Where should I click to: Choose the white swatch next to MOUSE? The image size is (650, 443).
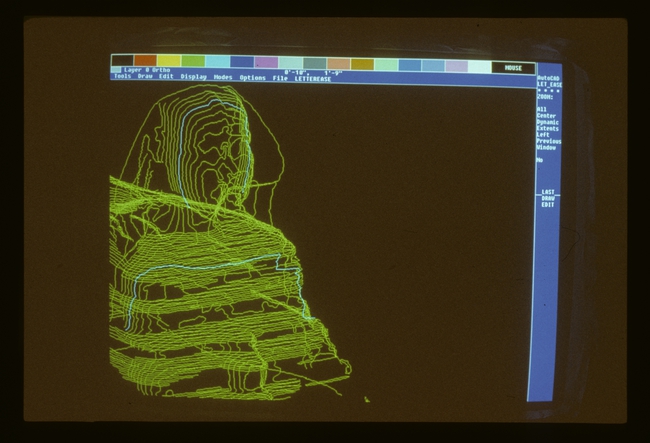480,66
